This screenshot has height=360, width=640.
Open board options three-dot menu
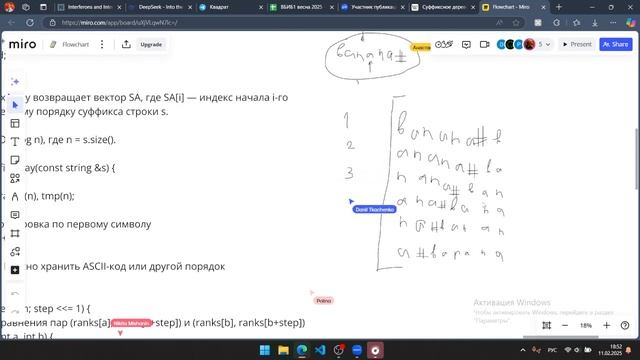click(x=102, y=44)
